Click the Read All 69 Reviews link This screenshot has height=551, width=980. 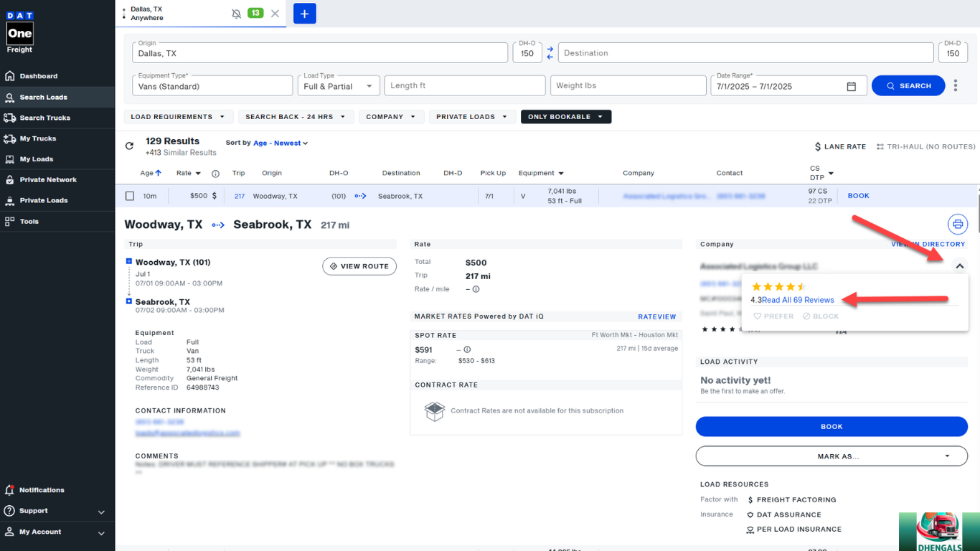(798, 300)
